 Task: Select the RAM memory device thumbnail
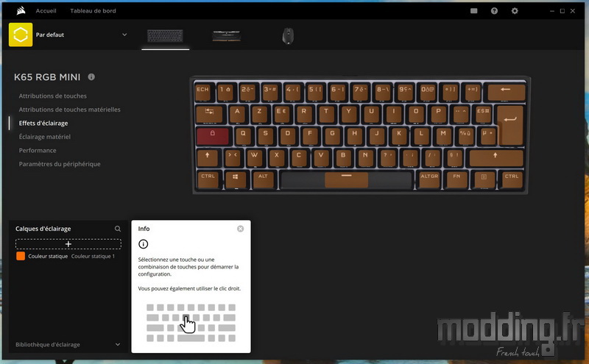pyautogui.click(x=227, y=36)
